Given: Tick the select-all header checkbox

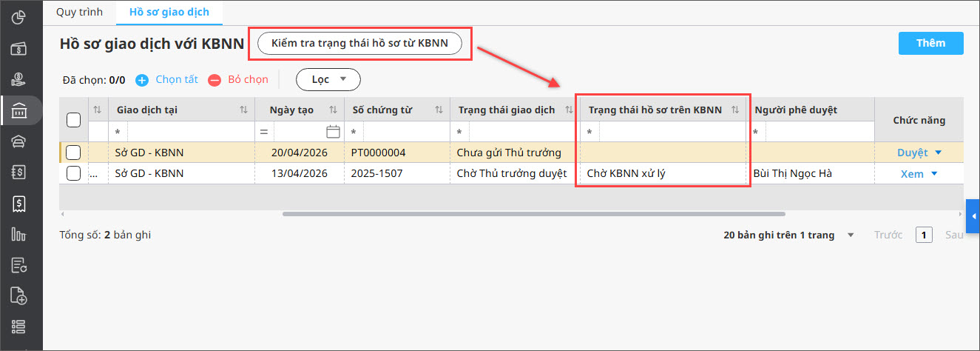Looking at the screenshot, I should pyautogui.click(x=74, y=119).
